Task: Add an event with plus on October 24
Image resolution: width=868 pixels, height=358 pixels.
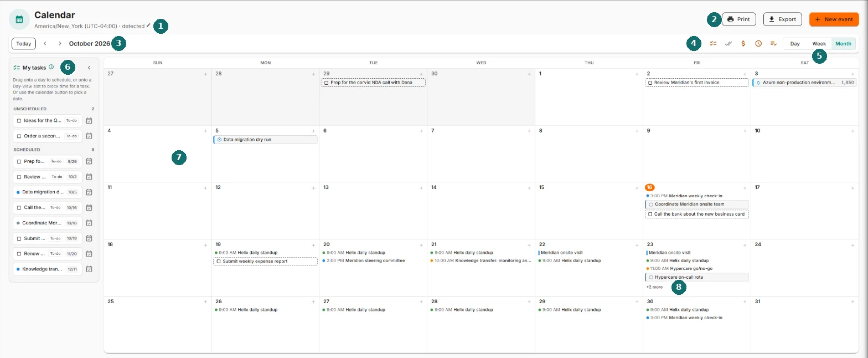Action: (853, 244)
